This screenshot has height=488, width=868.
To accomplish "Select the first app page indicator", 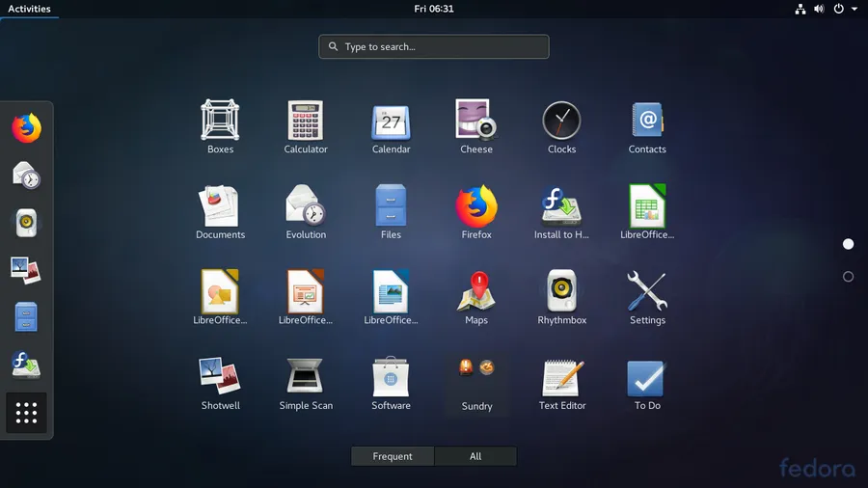I will coord(848,244).
